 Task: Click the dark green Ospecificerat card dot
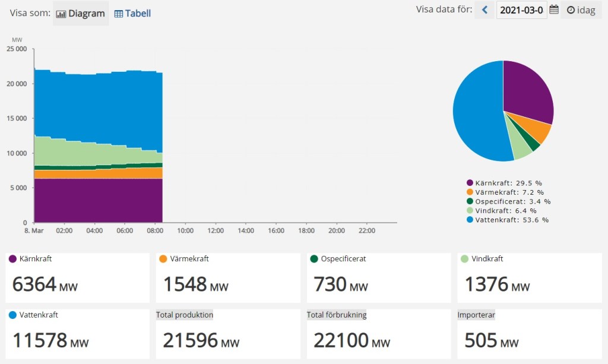[313, 259]
